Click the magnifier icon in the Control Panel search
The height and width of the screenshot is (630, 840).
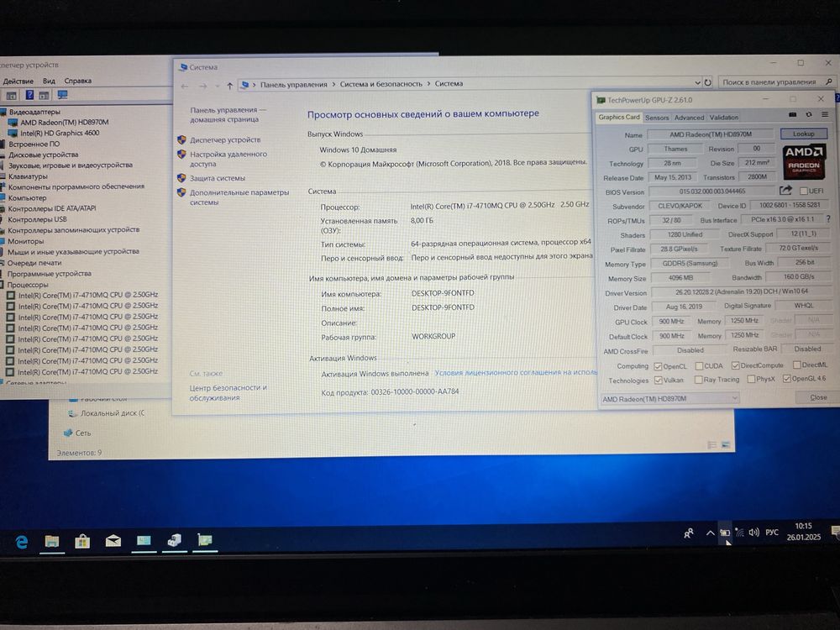coord(829,81)
